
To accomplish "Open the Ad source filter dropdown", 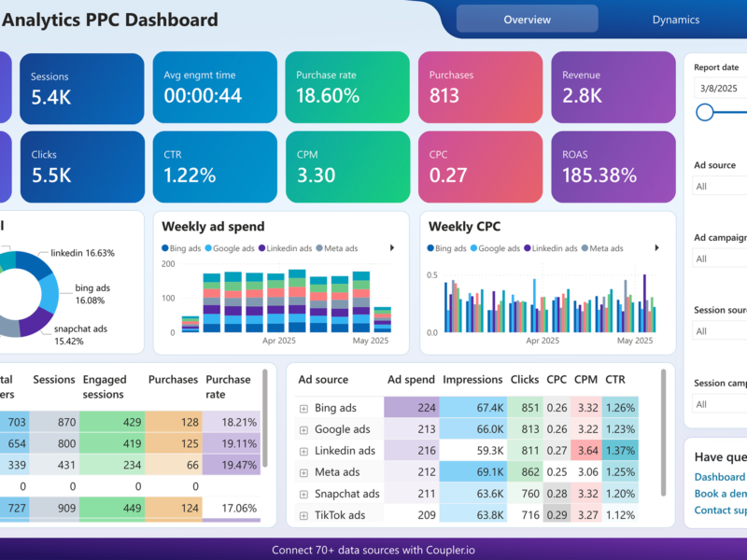I will pyautogui.click(x=719, y=186).
